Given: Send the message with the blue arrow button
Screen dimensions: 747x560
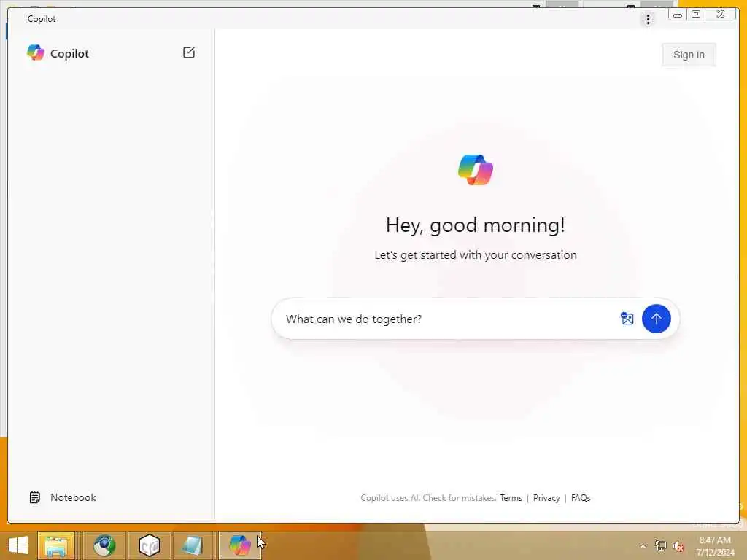Looking at the screenshot, I should point(656,319).
